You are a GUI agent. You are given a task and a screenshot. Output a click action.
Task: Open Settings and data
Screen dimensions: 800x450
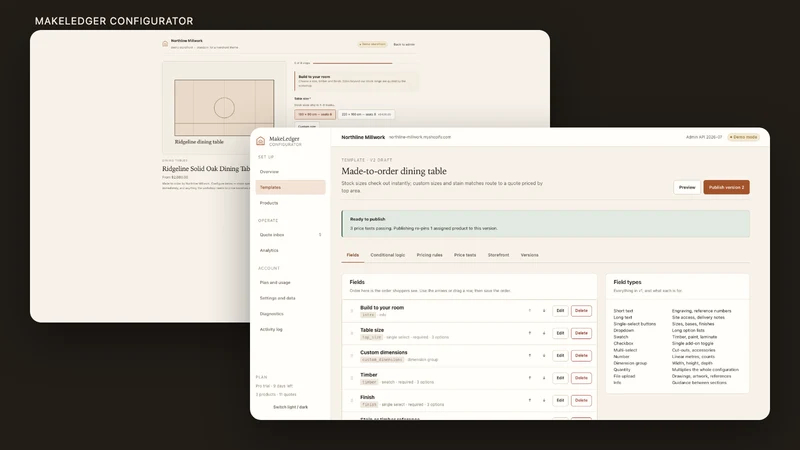click(x=290, y=298)
